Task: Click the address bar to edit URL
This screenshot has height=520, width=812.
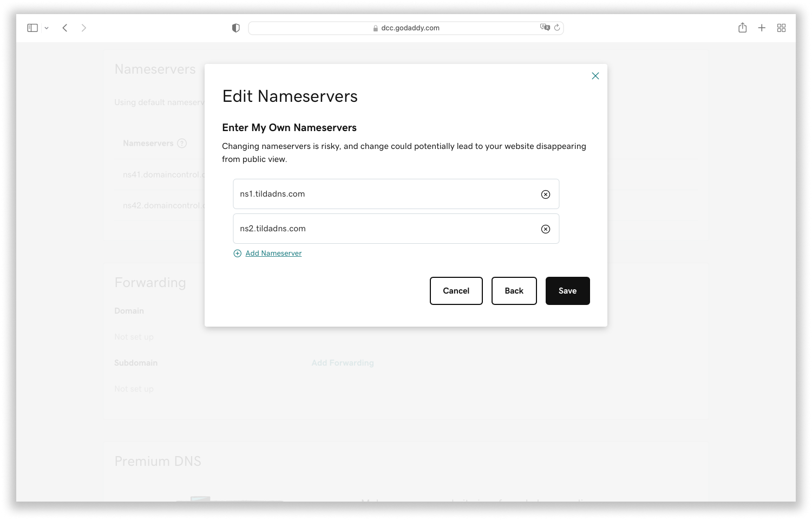Action: click(x=406, y=28)
